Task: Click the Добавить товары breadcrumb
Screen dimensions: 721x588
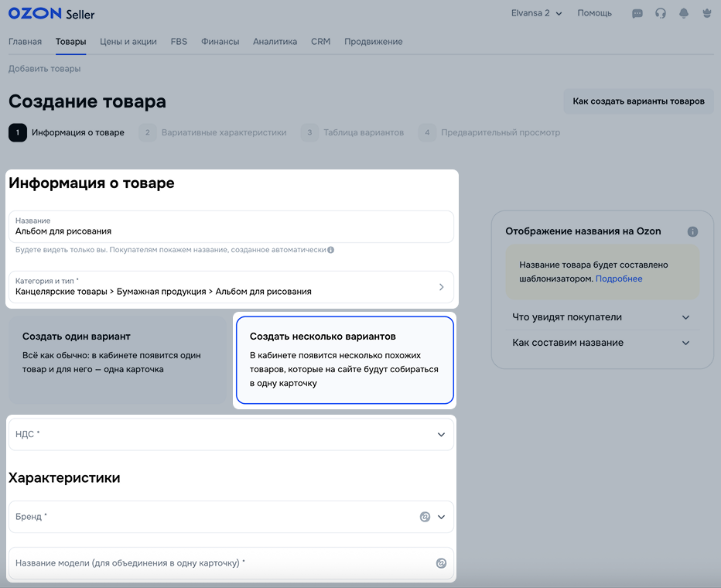Action: (x=45, y=69)
